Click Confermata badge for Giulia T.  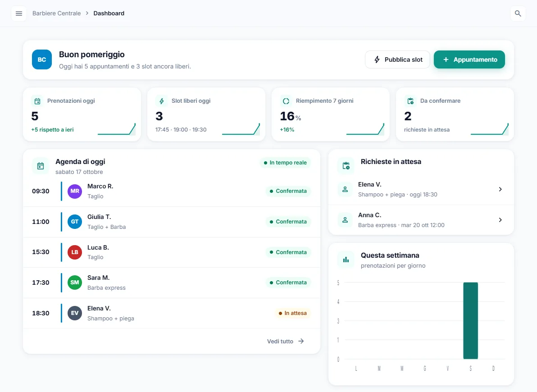pyautogui.click(x=288, y=222)
